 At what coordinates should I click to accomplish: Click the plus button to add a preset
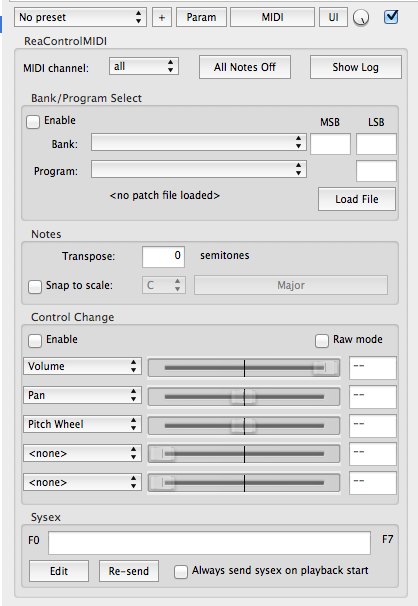pyautogui.click(x=162, y=17)
